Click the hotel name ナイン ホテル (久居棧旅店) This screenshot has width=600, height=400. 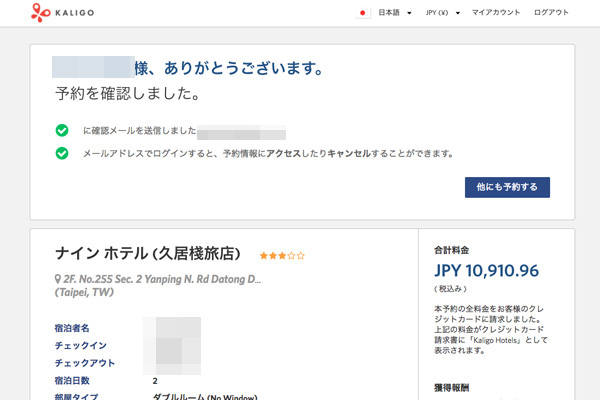coord(148,254)
